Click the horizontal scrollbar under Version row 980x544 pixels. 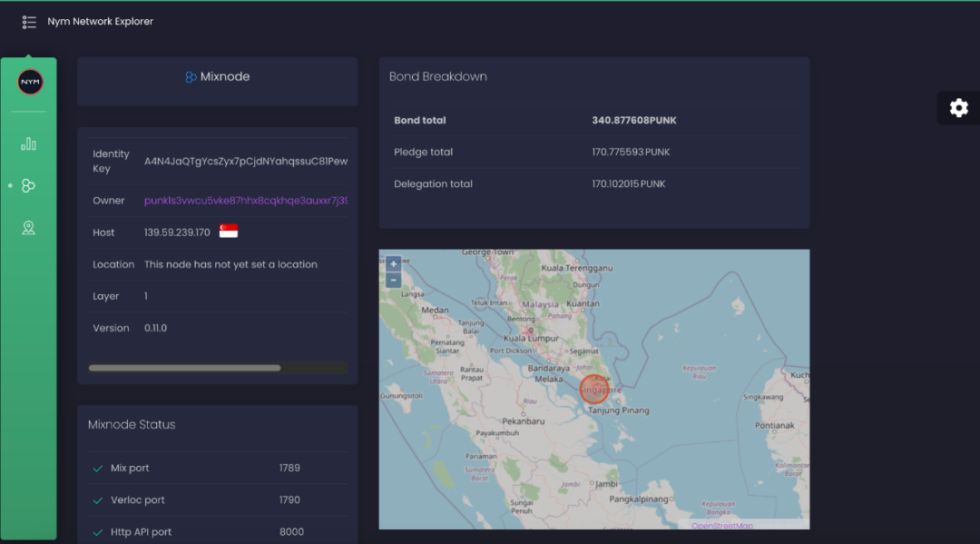pyautogui.click(x=184, y=369)
